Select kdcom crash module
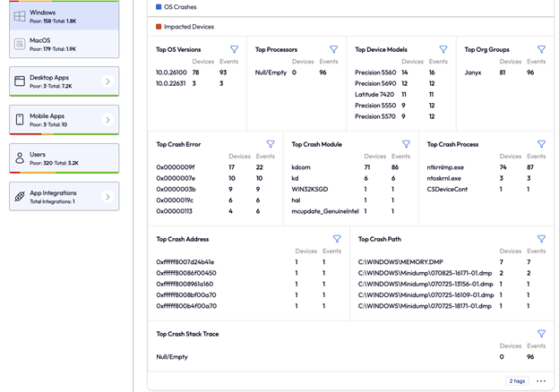 [301, 167]
